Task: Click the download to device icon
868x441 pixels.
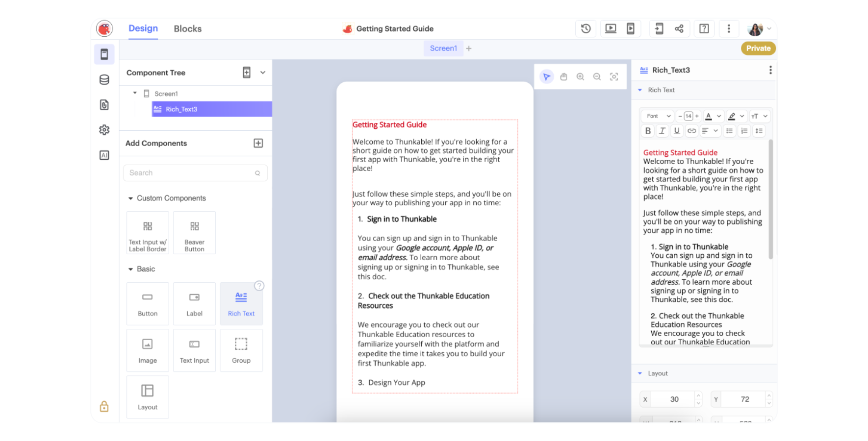Action: 659,29
